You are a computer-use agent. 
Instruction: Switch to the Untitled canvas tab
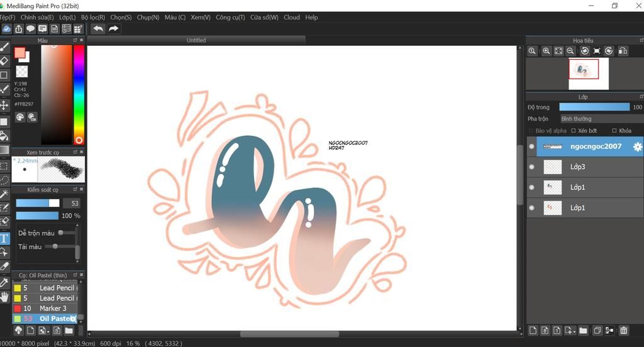(x=196, y=40)
